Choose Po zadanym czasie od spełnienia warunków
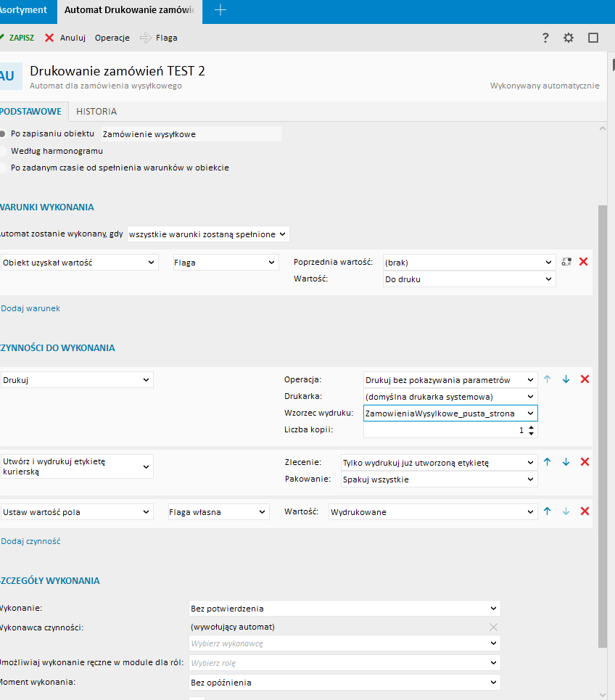615x700 pixels. pos(4,168)
